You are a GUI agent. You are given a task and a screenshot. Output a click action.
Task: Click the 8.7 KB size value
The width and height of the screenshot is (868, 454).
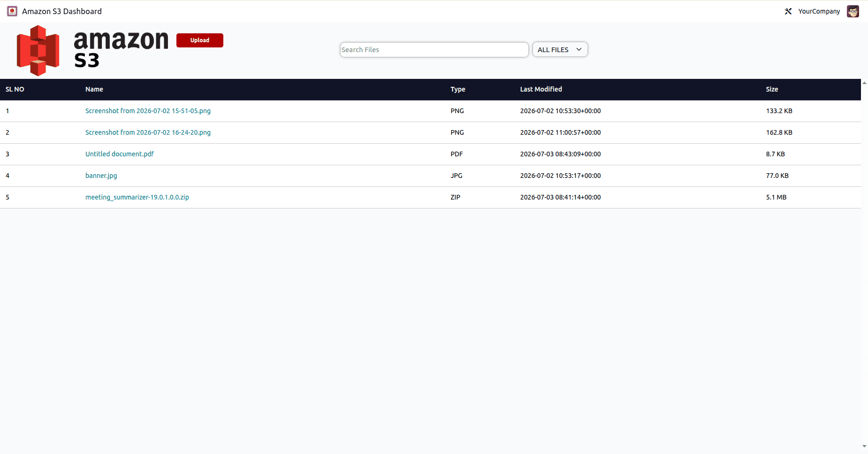pos(776,154)
